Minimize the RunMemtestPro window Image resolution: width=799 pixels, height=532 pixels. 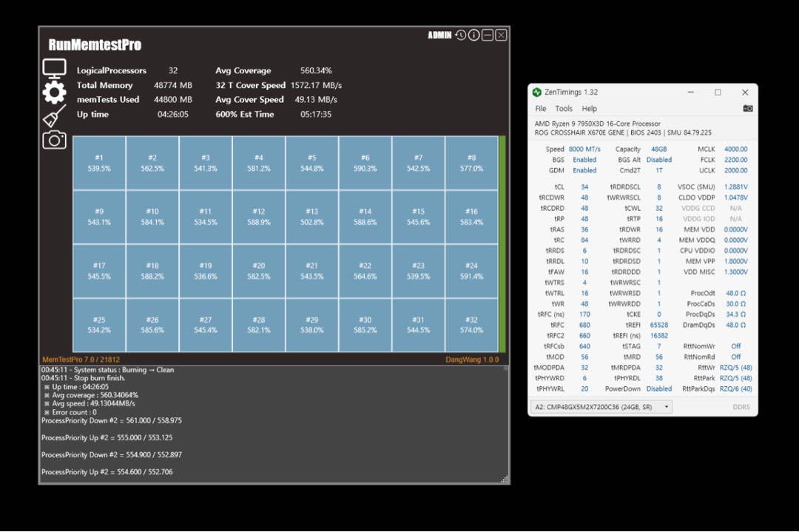point(487,35)
